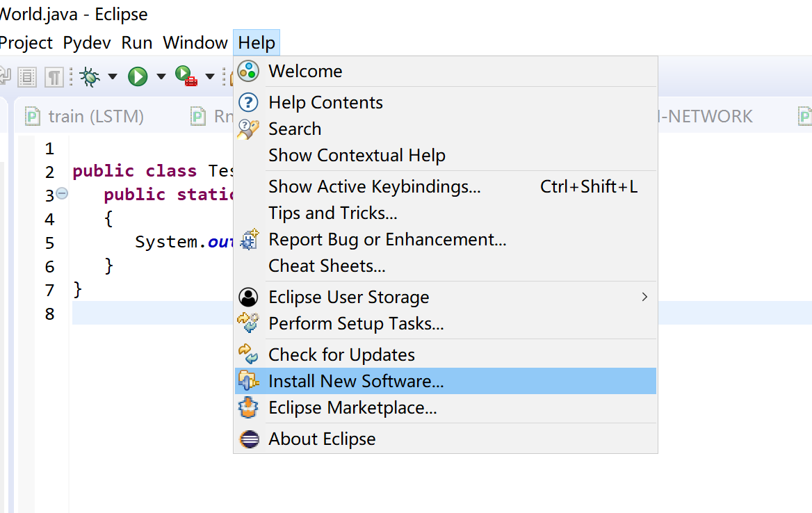This screenshot has height=513, width=812.
Task: Open the Coverage dropdown arrow
Action: click(209, 76)
